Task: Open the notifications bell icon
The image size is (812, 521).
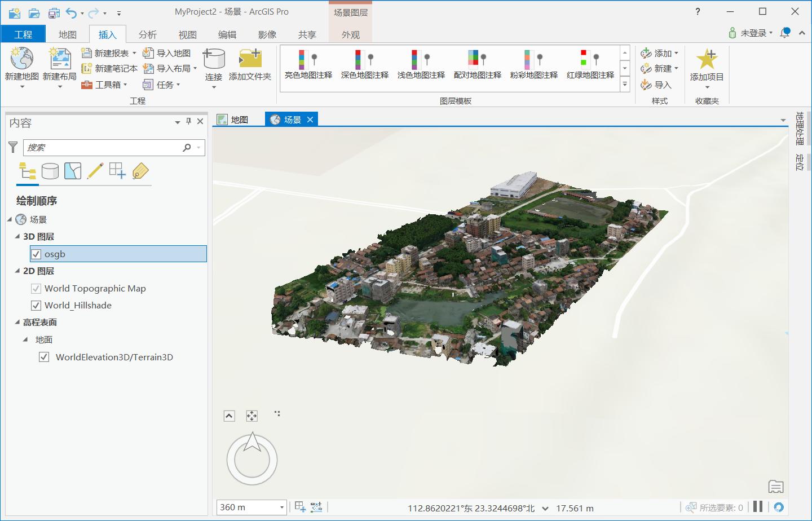Action: click(x=784, y=33)
